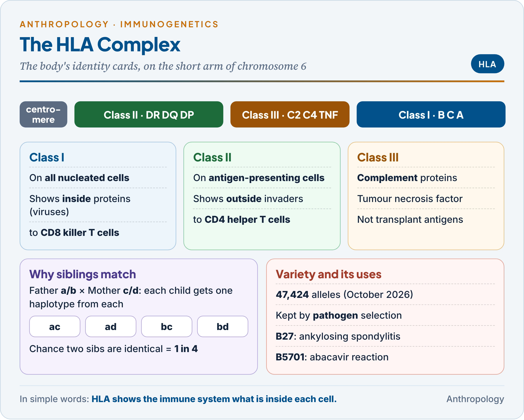
Task: Click 'Complement proteins' line
Action: (x=407, y=178)
